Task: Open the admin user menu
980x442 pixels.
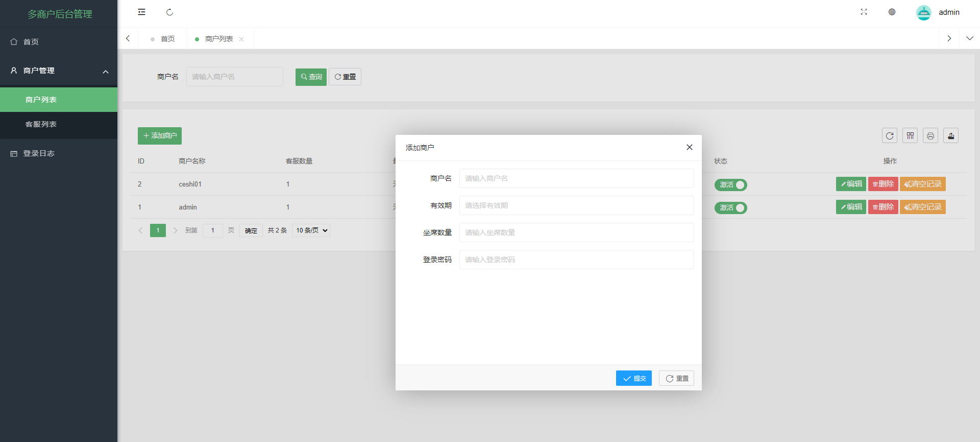Action: pos(949,12)
